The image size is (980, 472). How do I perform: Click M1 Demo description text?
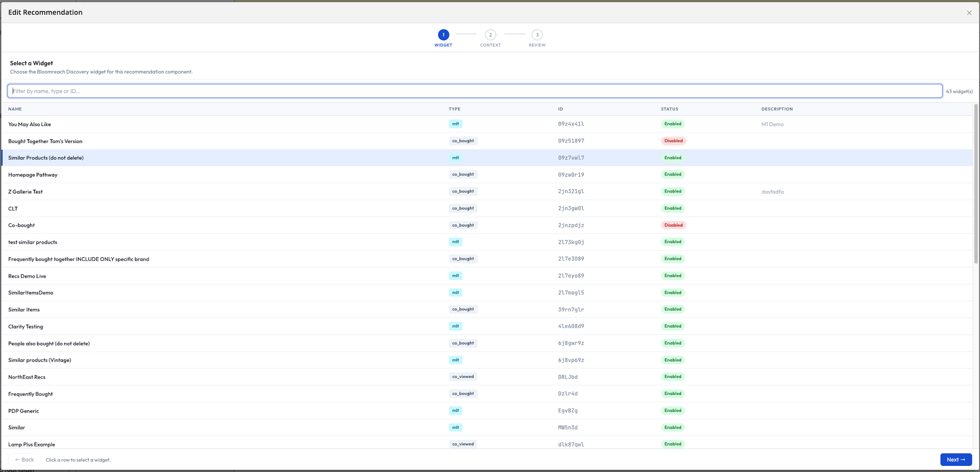[772, 125]
